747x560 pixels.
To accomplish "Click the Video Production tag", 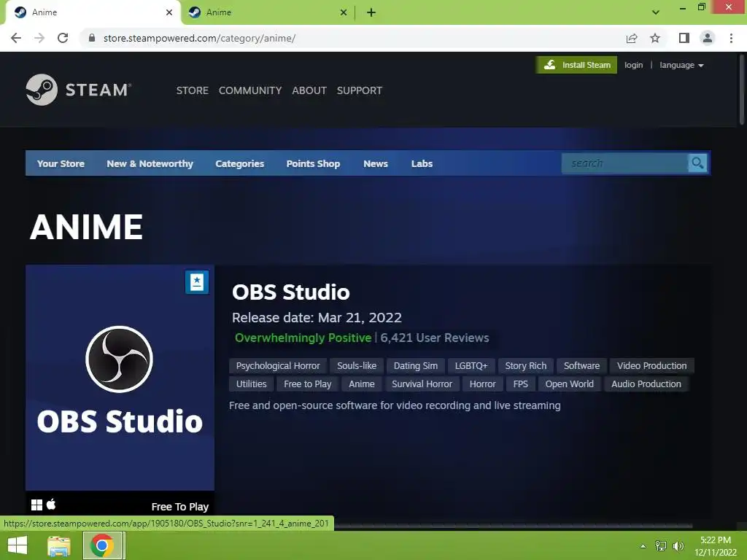I will click(651, 366).
